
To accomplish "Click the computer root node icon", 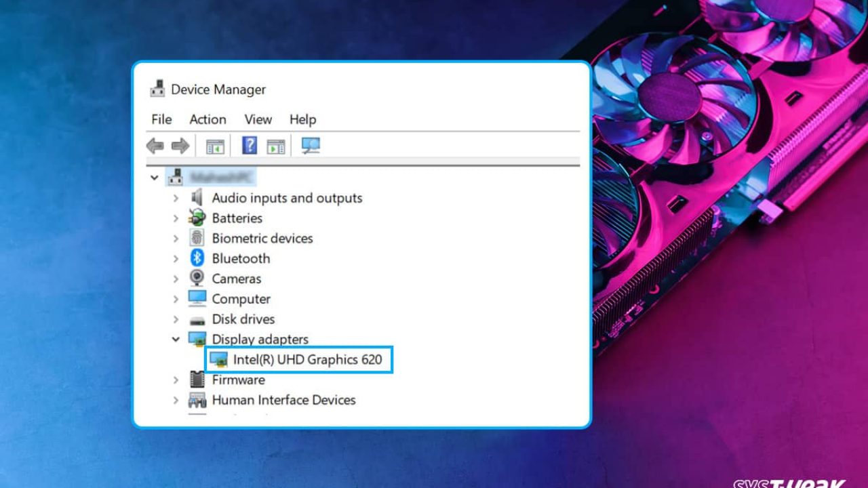I will [176, 178].
